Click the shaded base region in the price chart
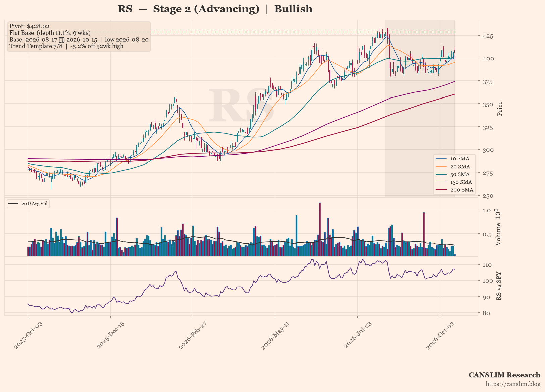This screenshot has width=545, height=392. [420, 109]
